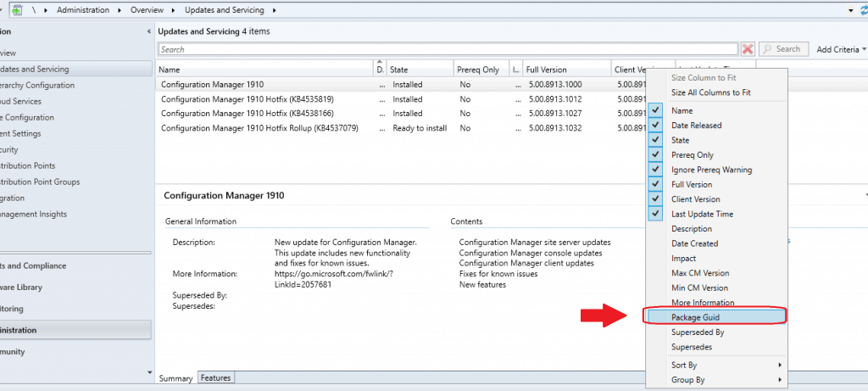This screenshot has width=868, height=391.
Task: Open Management Insights tree node
Action: coord(33,214)
